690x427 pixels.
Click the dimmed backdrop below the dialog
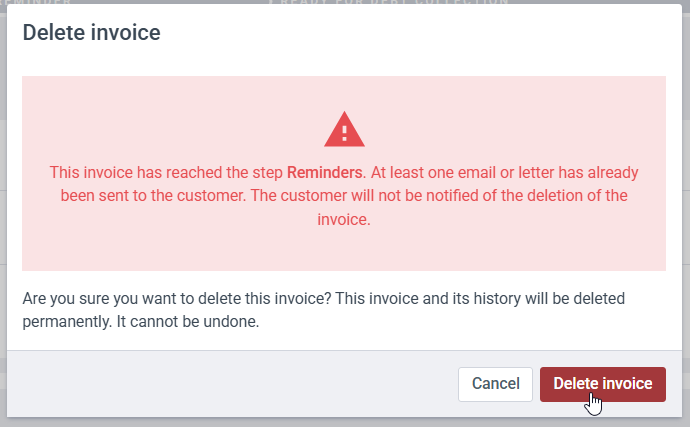[x=344, y=422]
